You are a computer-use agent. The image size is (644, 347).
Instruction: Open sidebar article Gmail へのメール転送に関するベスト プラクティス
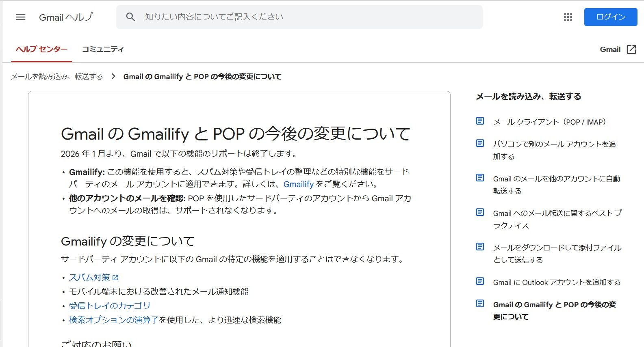[x=557, y=219]
